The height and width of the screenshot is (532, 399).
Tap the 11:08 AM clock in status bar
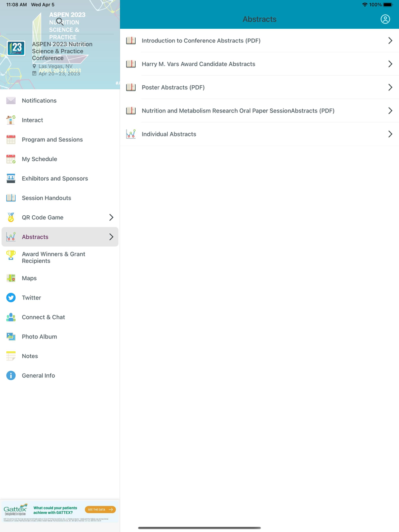[x=16, y=5]
